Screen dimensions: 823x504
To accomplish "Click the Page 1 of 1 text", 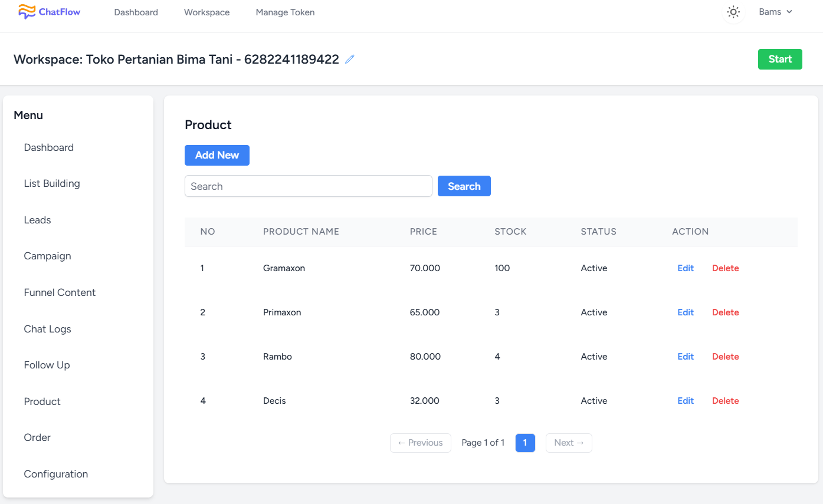I will tap(483, 443).
